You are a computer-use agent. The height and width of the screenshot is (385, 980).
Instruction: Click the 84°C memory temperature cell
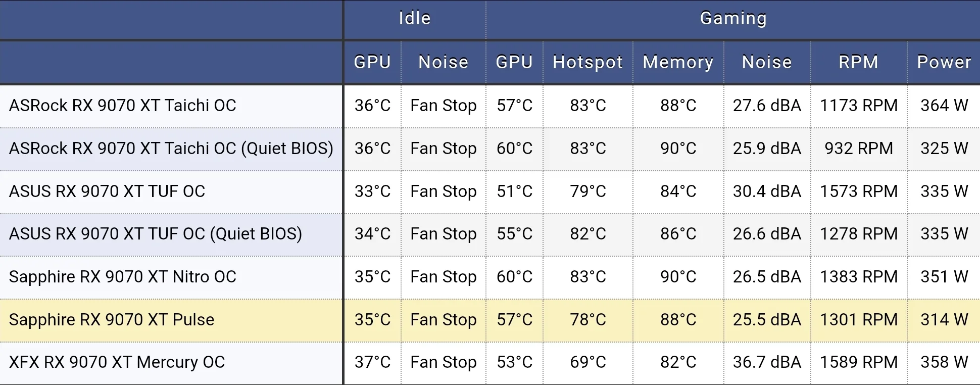pyautogui.click(x=678, y=191)
